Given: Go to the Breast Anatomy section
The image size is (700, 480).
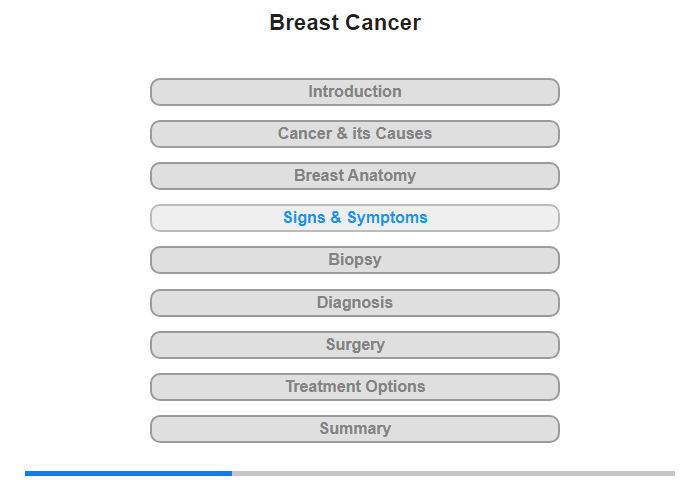Looking at the screenshot, I should pos(354,176).
